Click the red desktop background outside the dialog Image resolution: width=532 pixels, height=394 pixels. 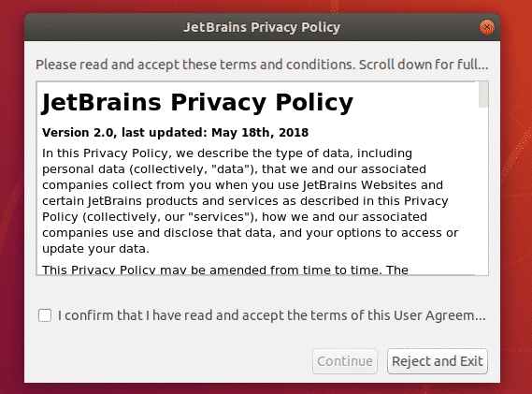pos(516,204)
